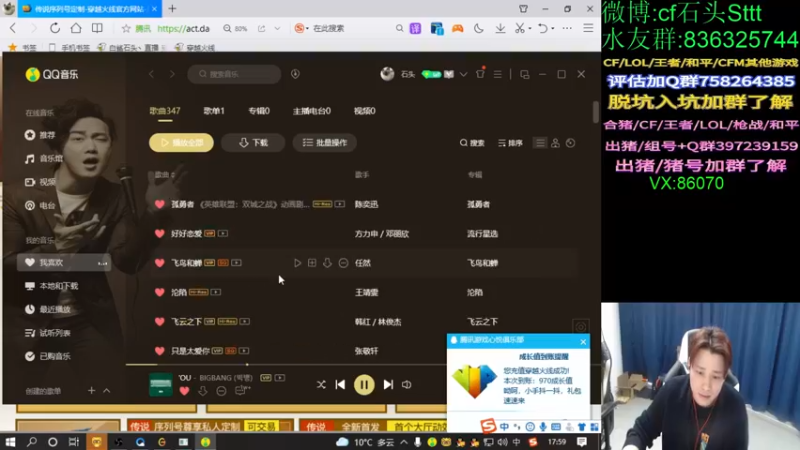Screen dimensions: 800x450
Task: Go back in QQ音乐 navigation
Action: [x=152, y=74]
